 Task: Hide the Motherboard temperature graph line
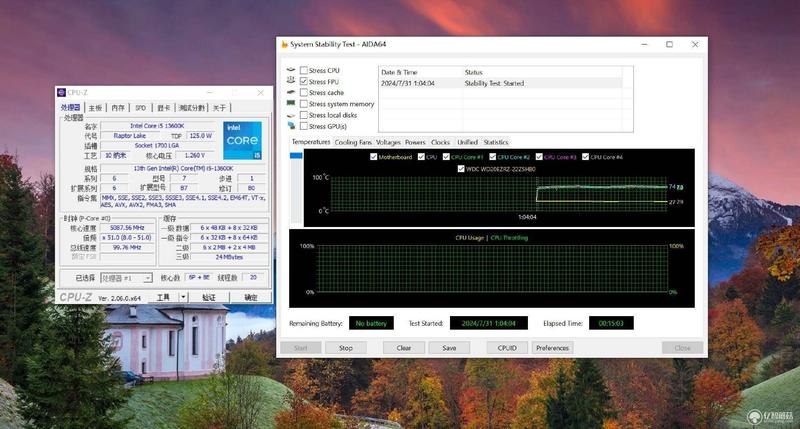(x=373, y=157)
